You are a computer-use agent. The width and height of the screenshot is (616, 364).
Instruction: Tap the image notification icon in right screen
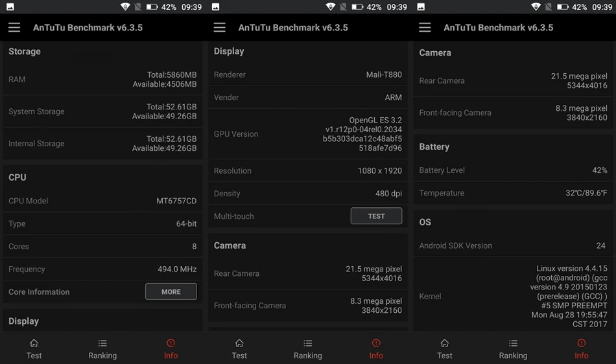coord(421,6)
